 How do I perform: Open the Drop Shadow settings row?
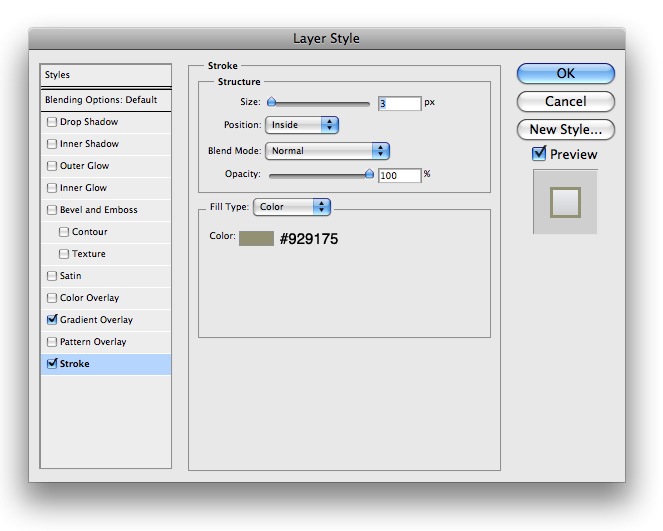tap(106, 122)
